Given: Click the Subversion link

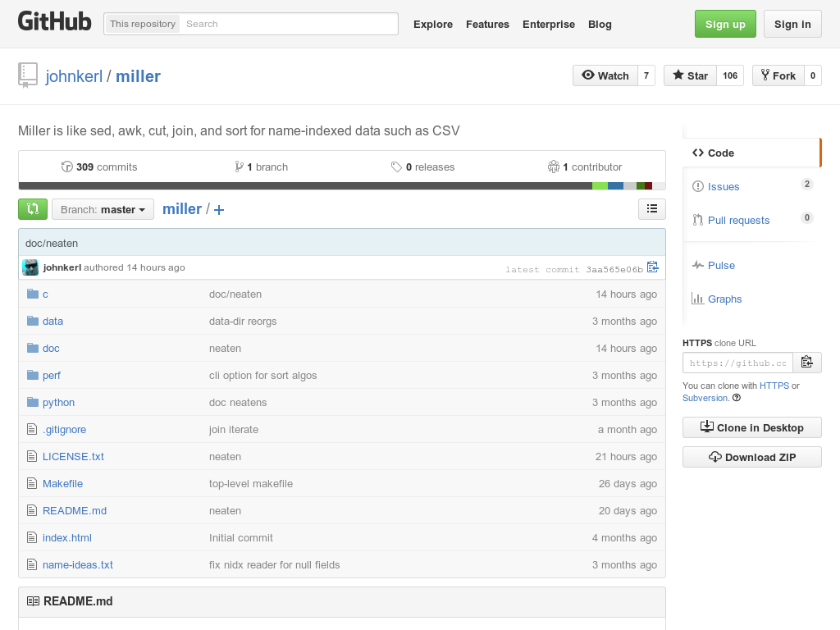Looking at the screenshot, I should 705,398.
